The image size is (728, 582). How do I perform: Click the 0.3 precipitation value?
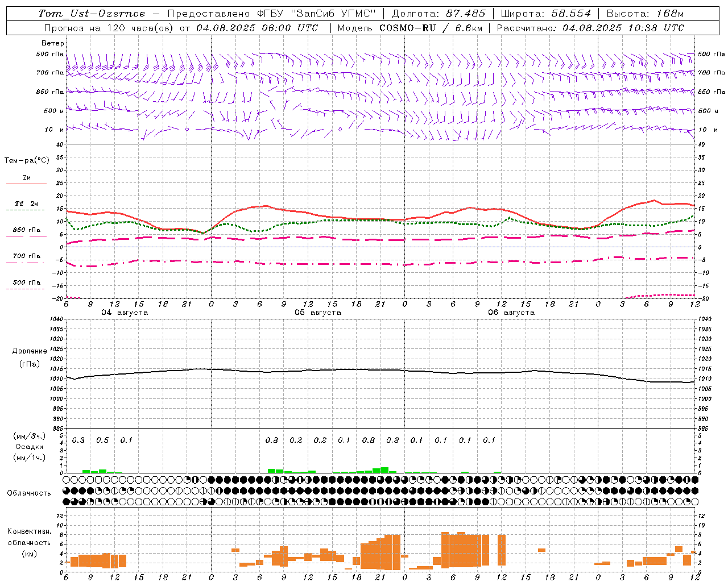(78, 440)
